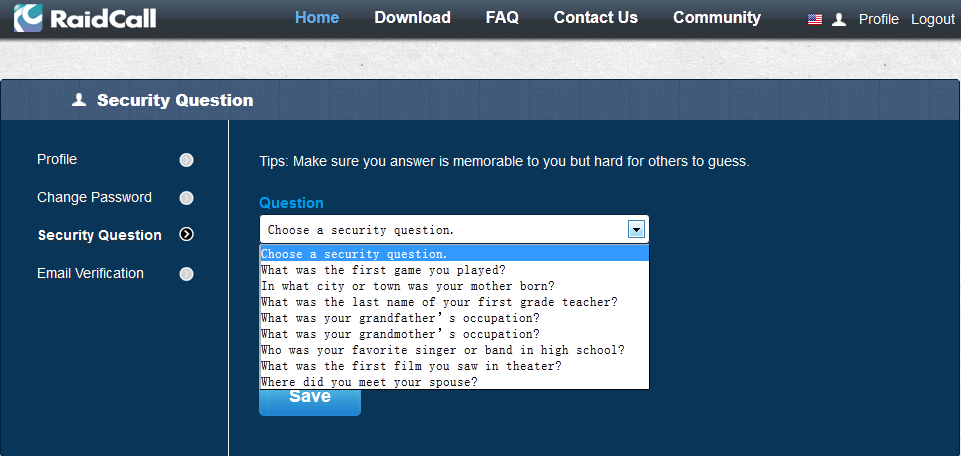
Task: Click the RaidCall logo icon
Action: click(29, 18)
